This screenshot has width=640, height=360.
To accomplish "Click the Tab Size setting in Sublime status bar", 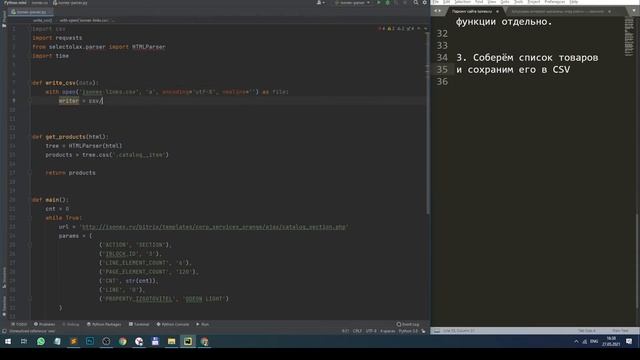I will pos(587,331).
